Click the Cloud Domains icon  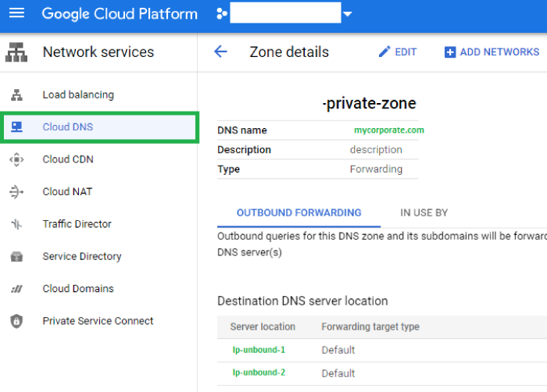[16, 289]
